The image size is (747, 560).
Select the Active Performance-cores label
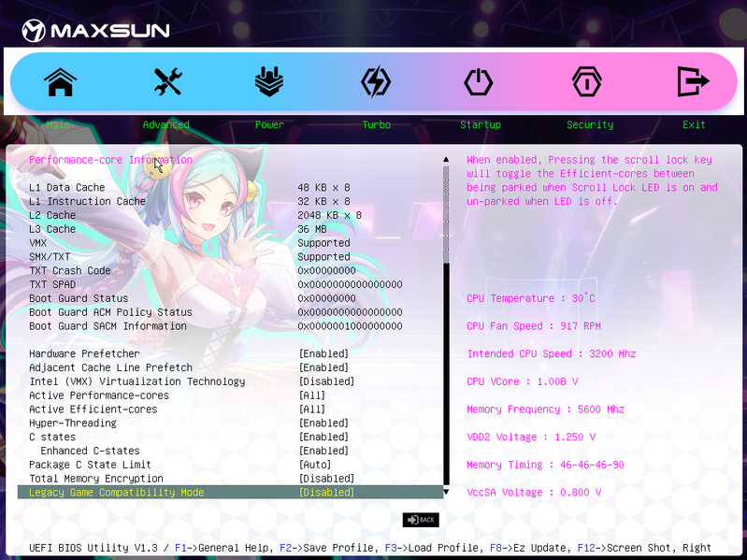pos(99,395)
